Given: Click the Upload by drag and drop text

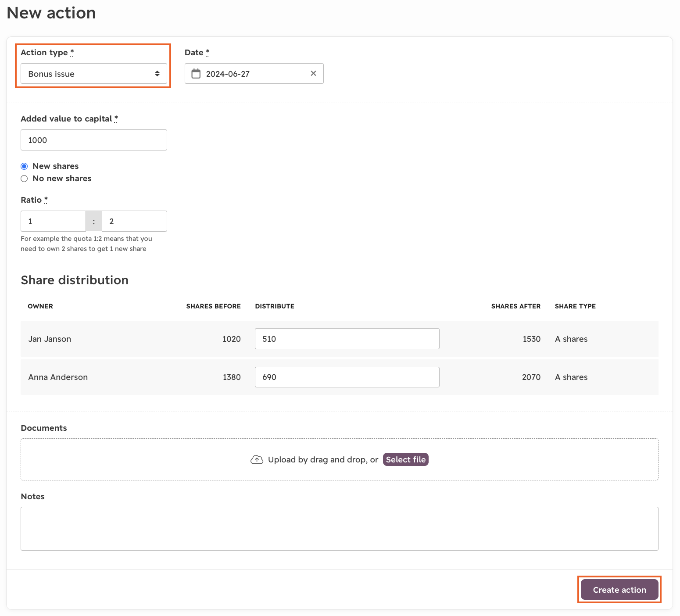Looking at the screenshot, I should 323,459.
